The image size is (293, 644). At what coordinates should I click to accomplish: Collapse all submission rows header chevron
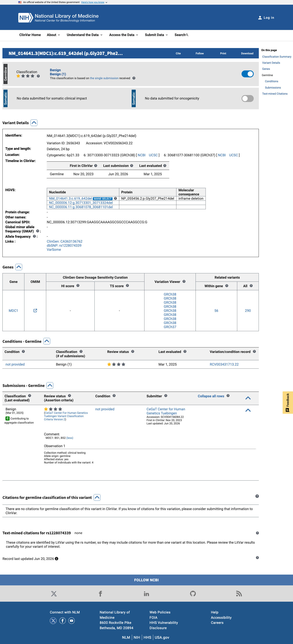pos(248,398)
